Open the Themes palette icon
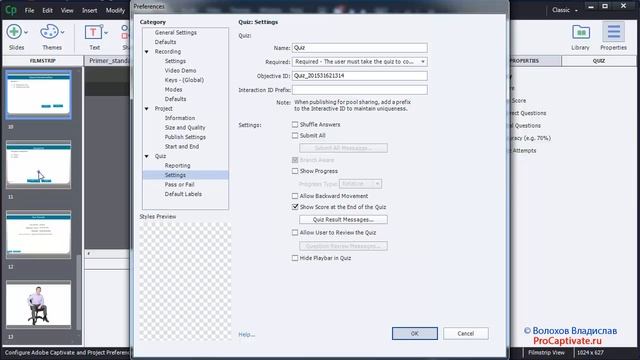Screen dimensions: 640x360 (49, 32)
